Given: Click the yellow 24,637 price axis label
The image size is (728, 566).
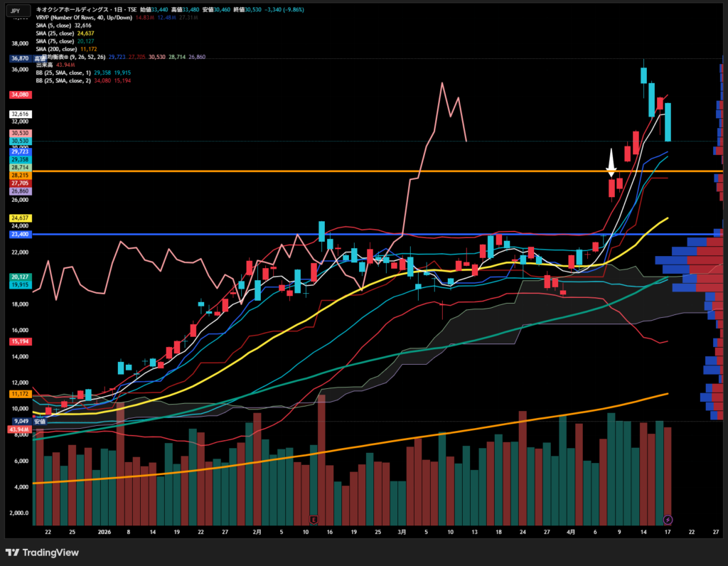Looking at the screenshot, I should point(18,218).
